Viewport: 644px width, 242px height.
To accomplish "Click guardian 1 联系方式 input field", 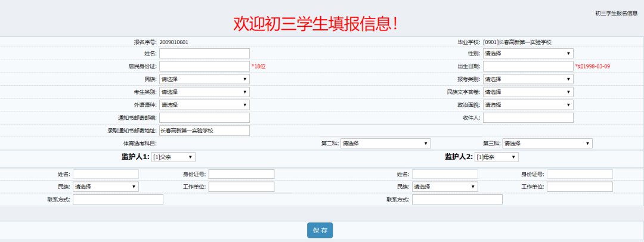I will (x=117, y=200).
